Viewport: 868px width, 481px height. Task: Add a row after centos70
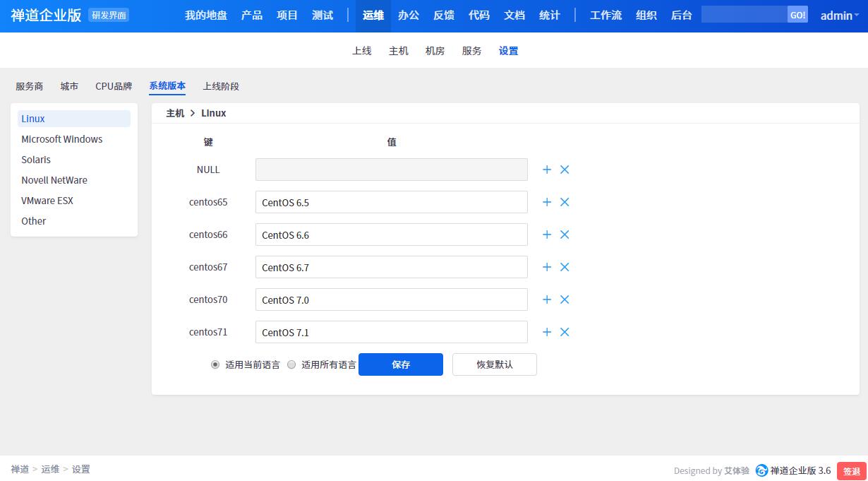click(547, 299)
